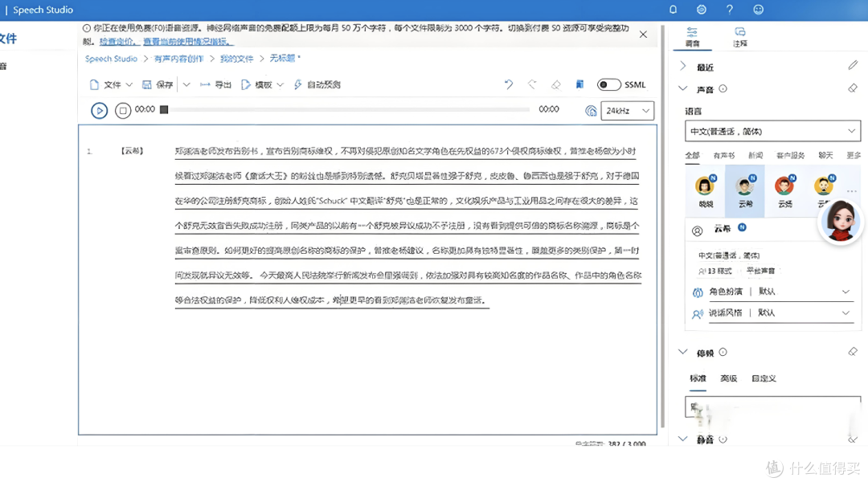
Task: Collapse the 声音 voice section
Action: coord(682,88)
